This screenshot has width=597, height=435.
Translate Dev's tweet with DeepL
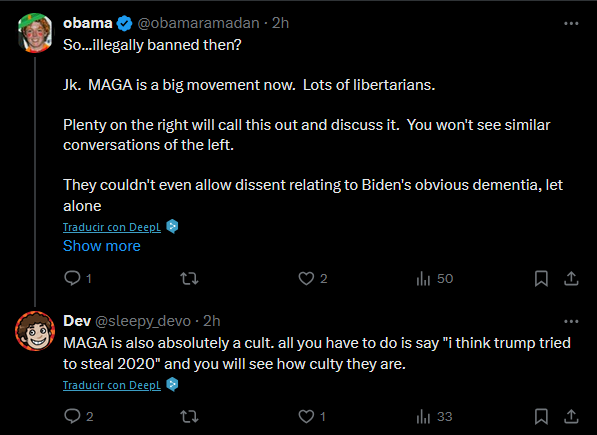[112, 385]
